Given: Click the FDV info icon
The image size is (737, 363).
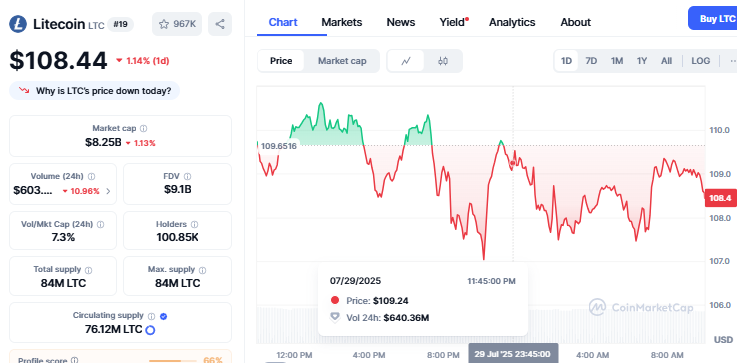Looking at the screenshot, I should (188, 176).
